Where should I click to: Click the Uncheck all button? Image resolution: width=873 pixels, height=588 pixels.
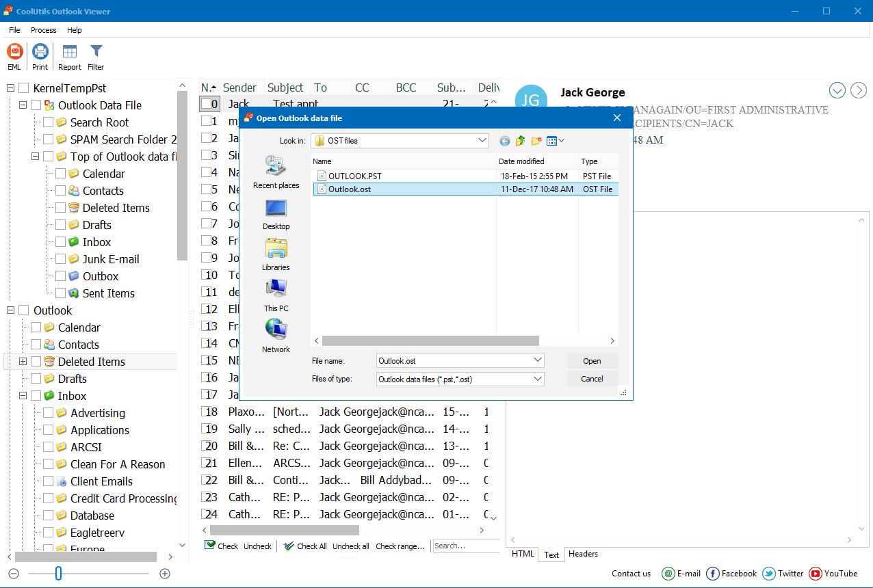351,546
